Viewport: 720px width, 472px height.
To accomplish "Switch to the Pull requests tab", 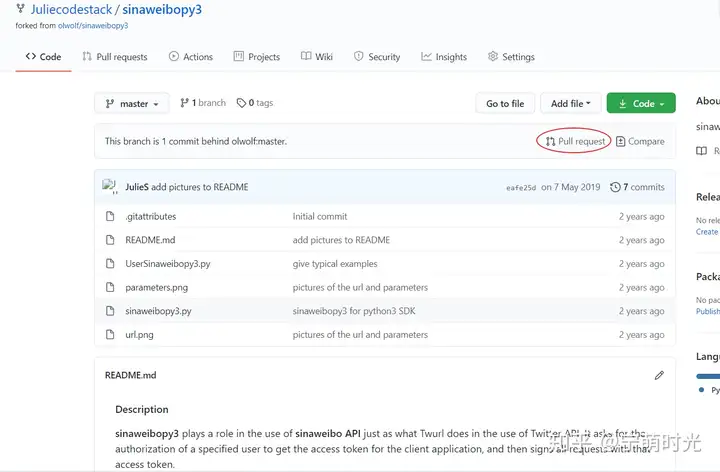I will pyautogui.click(x=115, y=56).
